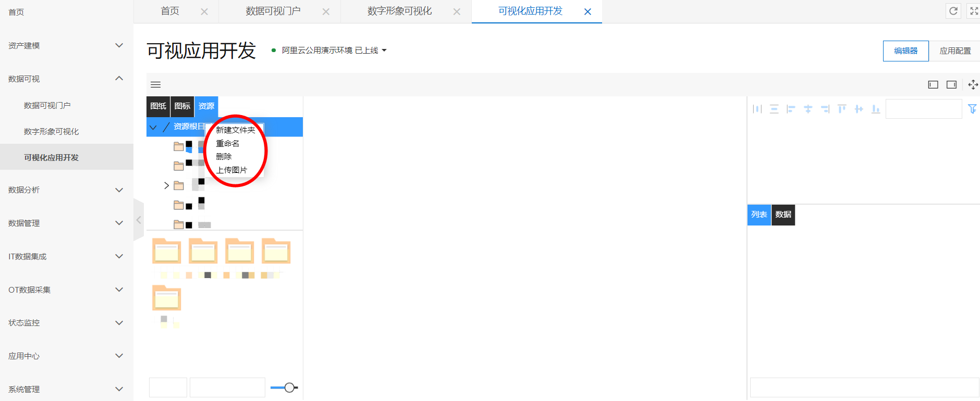Expand the third folder in resource tree
Viewport: 980px width, 401px height.
[166, 185]
